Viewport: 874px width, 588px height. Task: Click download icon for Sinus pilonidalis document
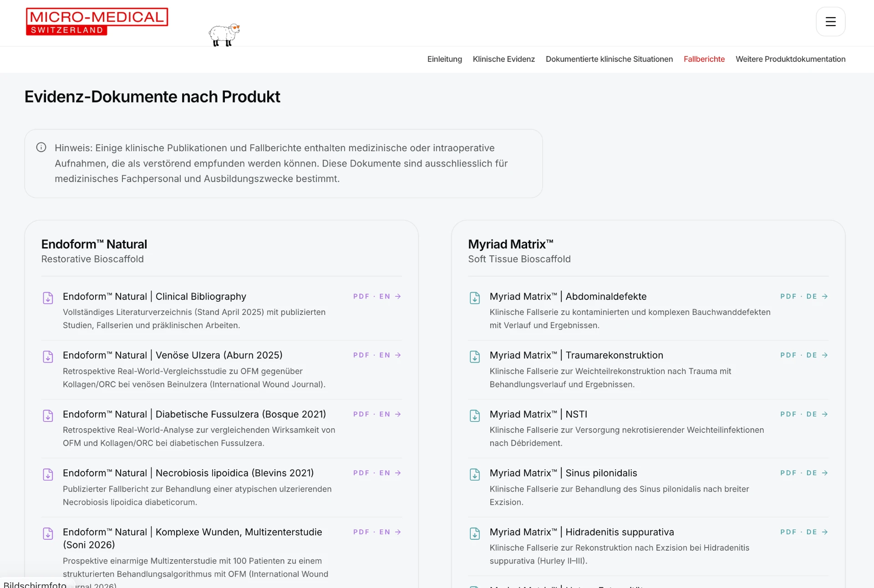point(475,474)
